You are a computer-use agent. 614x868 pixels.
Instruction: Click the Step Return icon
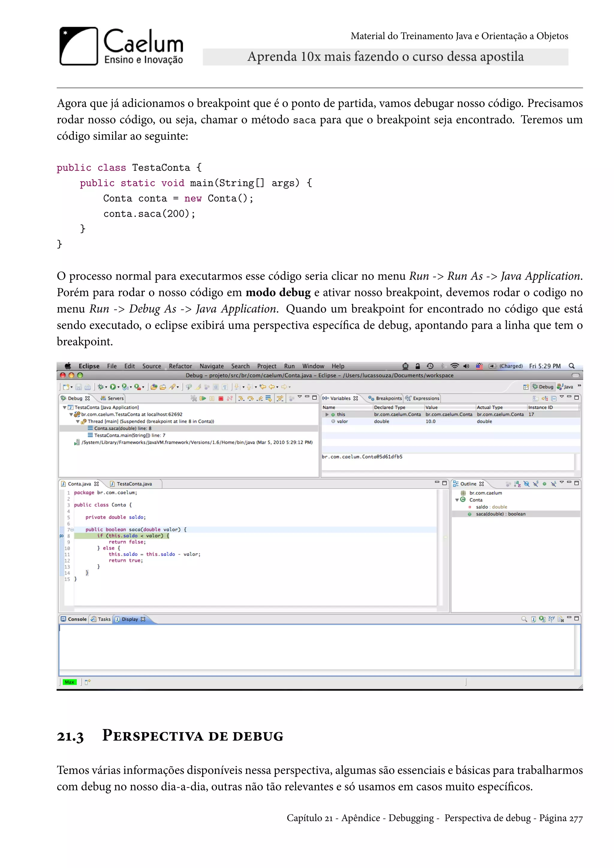pos(259,398)
